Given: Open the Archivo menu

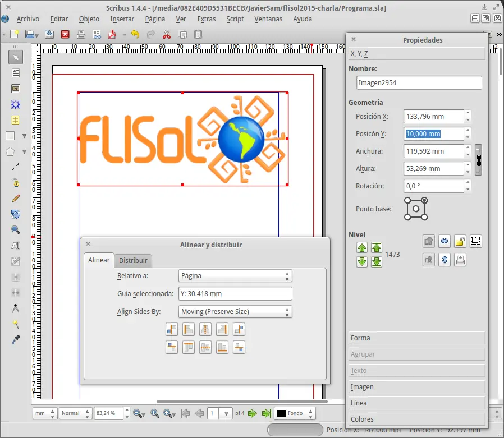Looking at the screenshot, I should coord(28,19).
